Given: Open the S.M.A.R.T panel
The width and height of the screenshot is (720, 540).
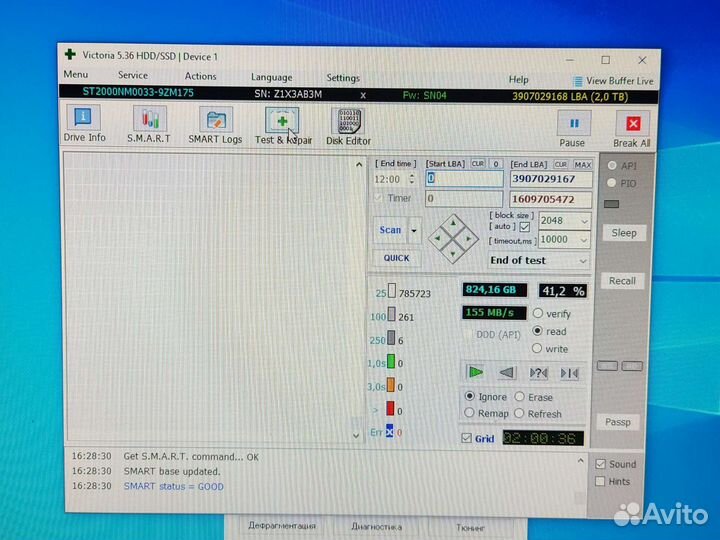Looking at the screenshot, I should [x=148, y=125].
